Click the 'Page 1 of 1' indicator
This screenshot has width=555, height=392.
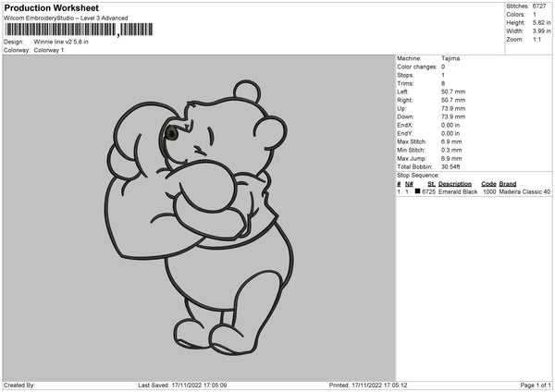536,386
